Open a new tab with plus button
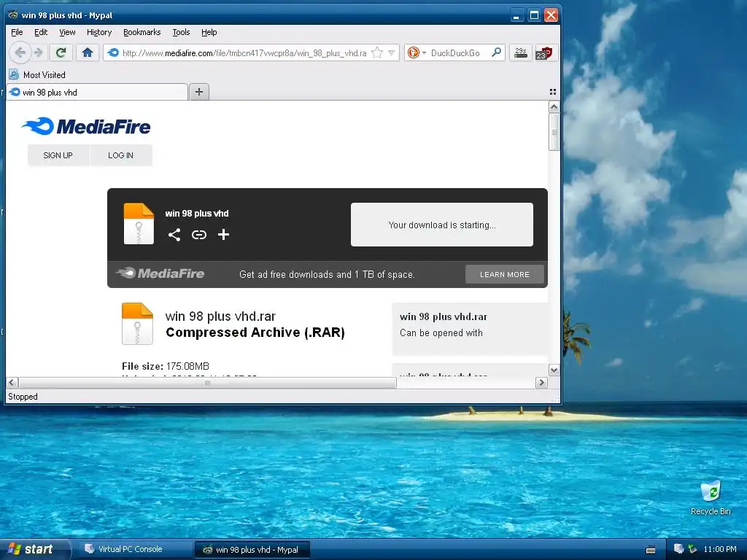Screen dimensions: 747x560 pyautogui.click(x=199, y=92)
